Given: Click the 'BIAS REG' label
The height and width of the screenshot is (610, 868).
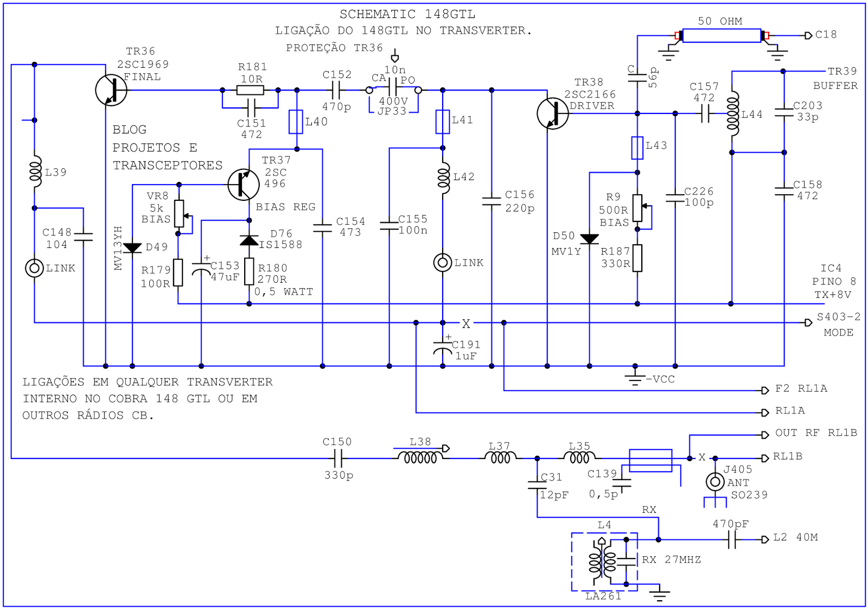Looking at the screenshot, I should [285, 207].
